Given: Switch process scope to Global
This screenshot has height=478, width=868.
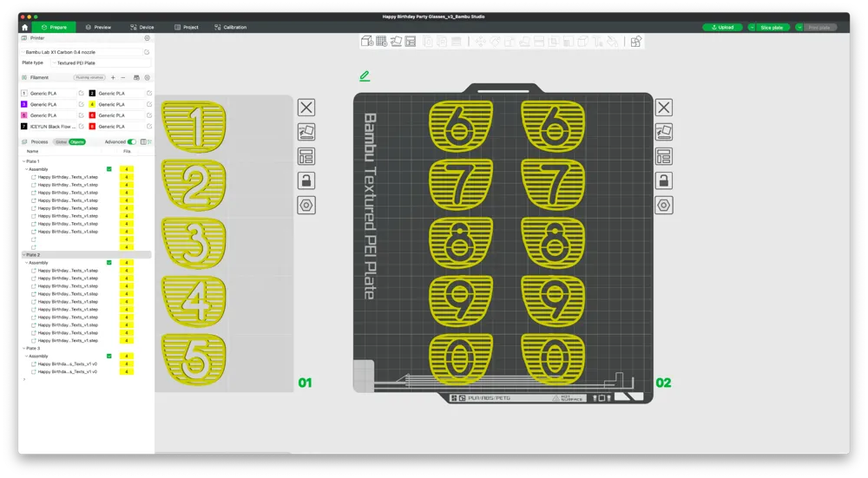Looking at the screenshot, I should (x=61, y=142).
